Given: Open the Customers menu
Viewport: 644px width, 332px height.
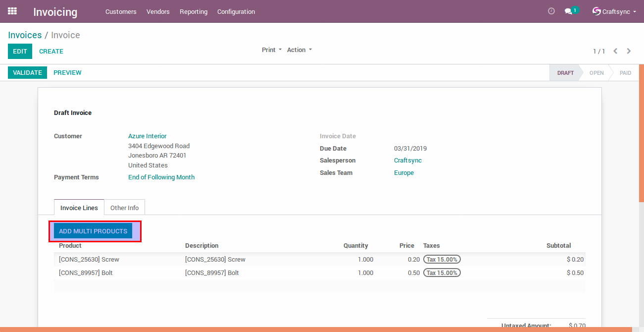Looking at the screenshot, I should click(x=121, y=11).
